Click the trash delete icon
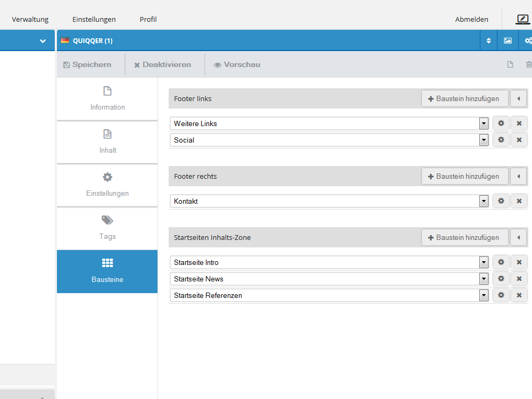The image size is (532, 399). (529, 64)
